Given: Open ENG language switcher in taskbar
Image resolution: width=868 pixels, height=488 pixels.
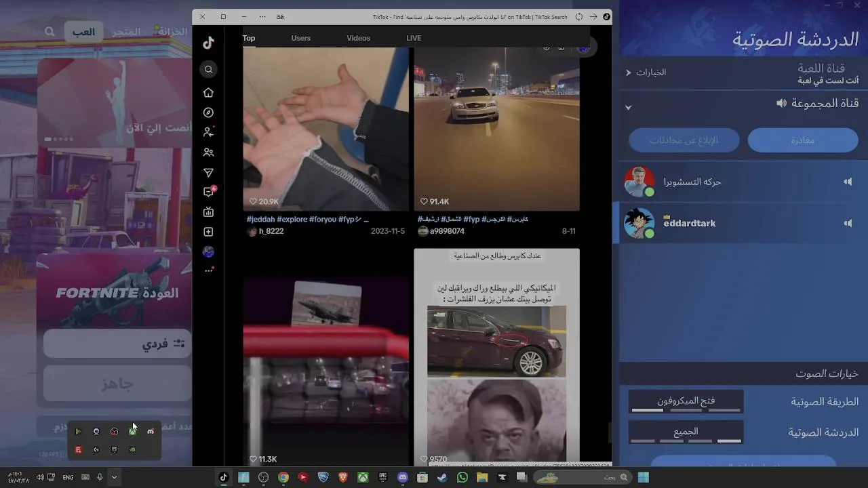Looking at the screenshot, I should [x=68, y=477].
